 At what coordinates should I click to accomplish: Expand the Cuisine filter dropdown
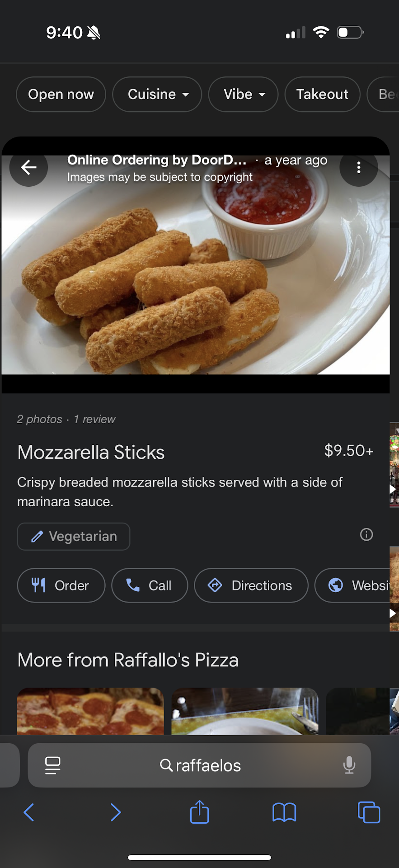click(x=157, y=94)
